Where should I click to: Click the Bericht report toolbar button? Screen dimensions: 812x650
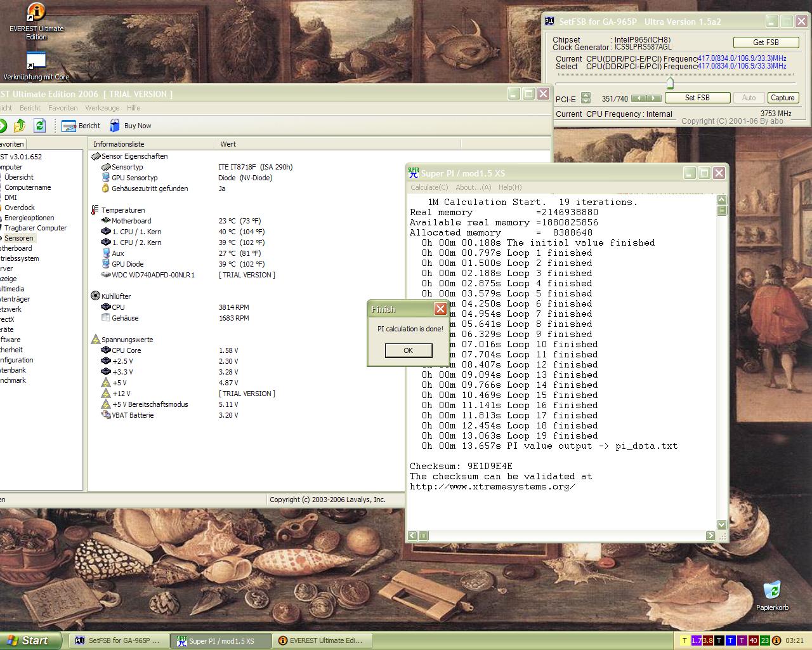[x=82, y=126]
